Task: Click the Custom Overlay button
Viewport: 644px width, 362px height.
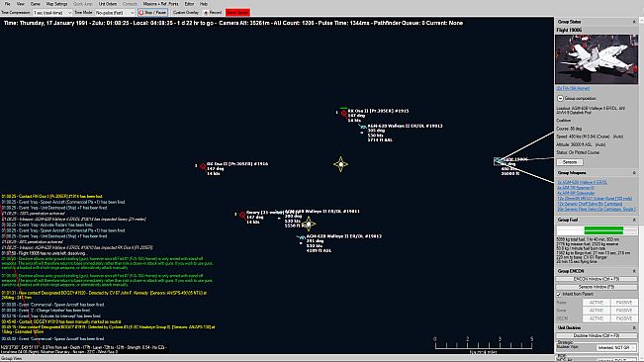Action: 186,13
